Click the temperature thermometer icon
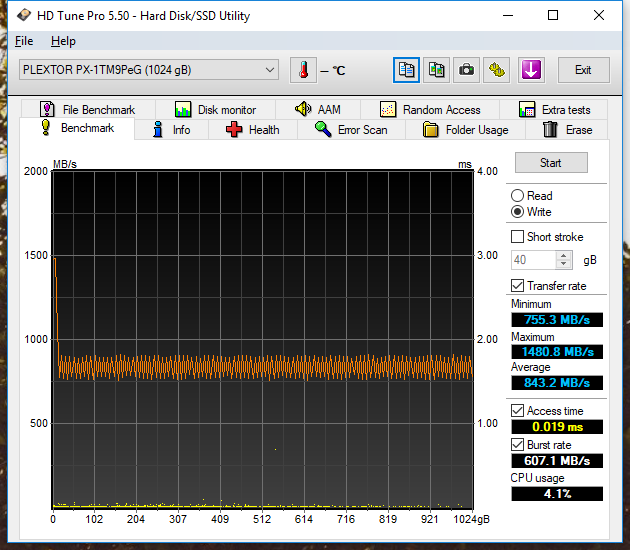The height and width of the screenshot is (550, 630). [x=303, y=70]
